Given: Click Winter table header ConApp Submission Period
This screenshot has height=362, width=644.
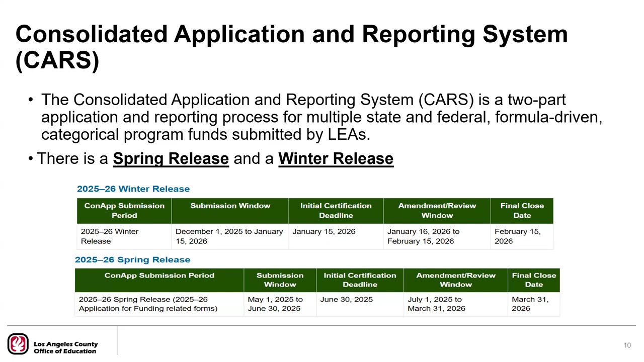Looking at the screenshot, I should pos(124,211).
